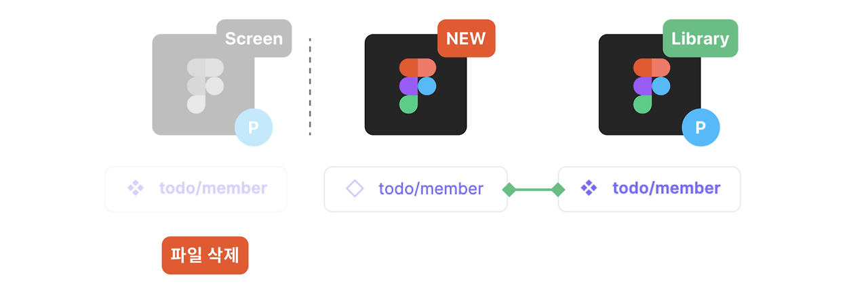
Task: Click the orange NEW badge
Action: (x=467, y=38)
